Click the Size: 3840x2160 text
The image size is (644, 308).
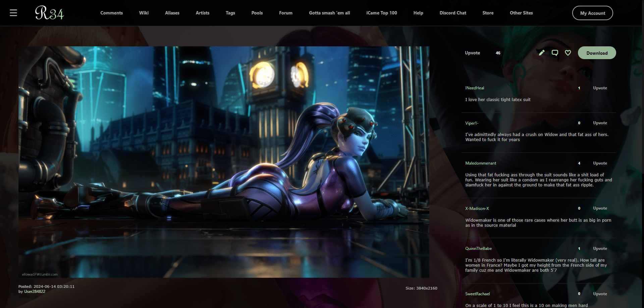(x=421, y=288)
